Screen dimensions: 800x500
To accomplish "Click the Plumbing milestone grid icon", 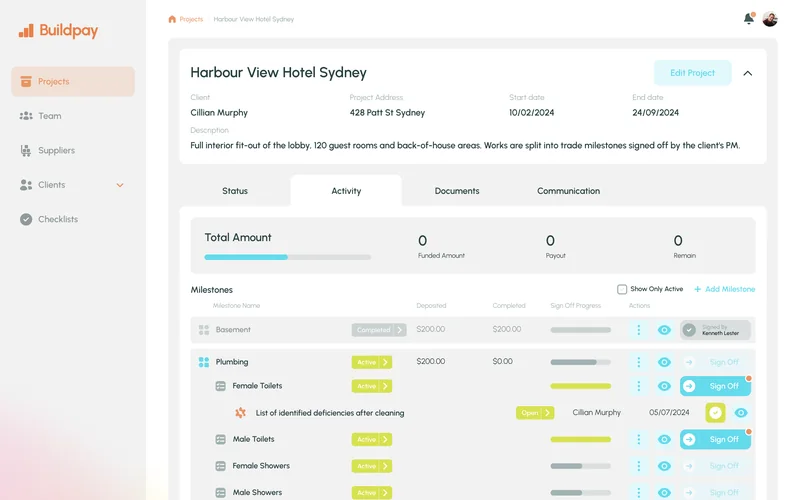I will pyautogui.click(x=204, y=362).
